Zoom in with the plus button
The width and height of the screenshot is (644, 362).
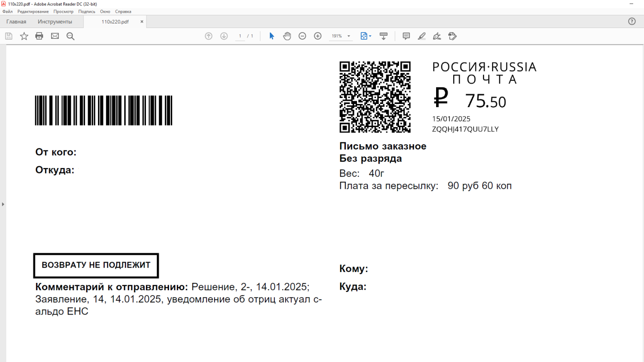[x=318, y=36]
